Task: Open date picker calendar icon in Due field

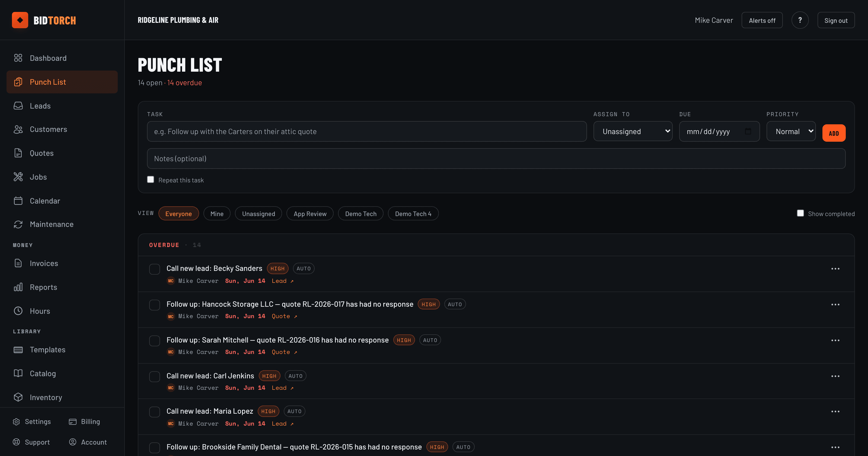Action: 748,131
